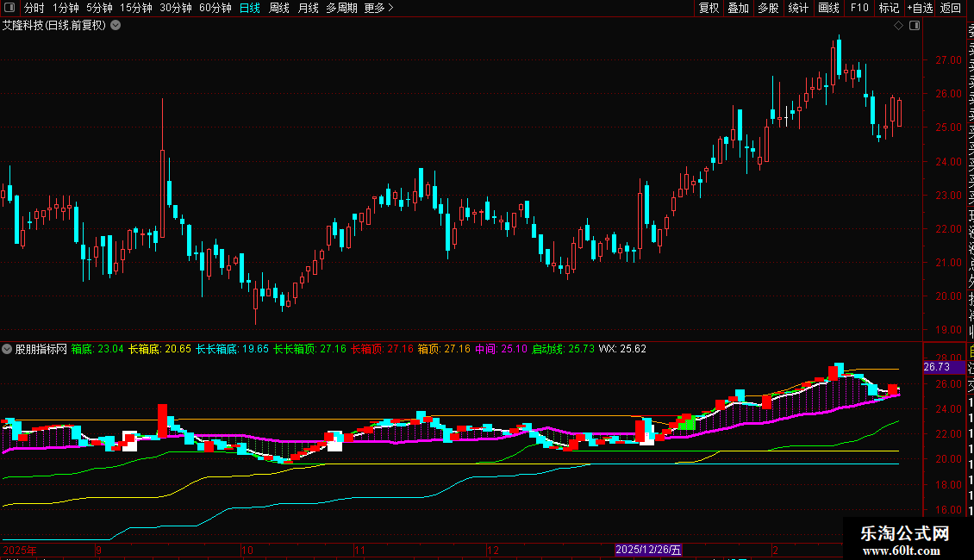Click month 12 on the time axis
This screenshot has height=560, width=974.
coord(492,550)
